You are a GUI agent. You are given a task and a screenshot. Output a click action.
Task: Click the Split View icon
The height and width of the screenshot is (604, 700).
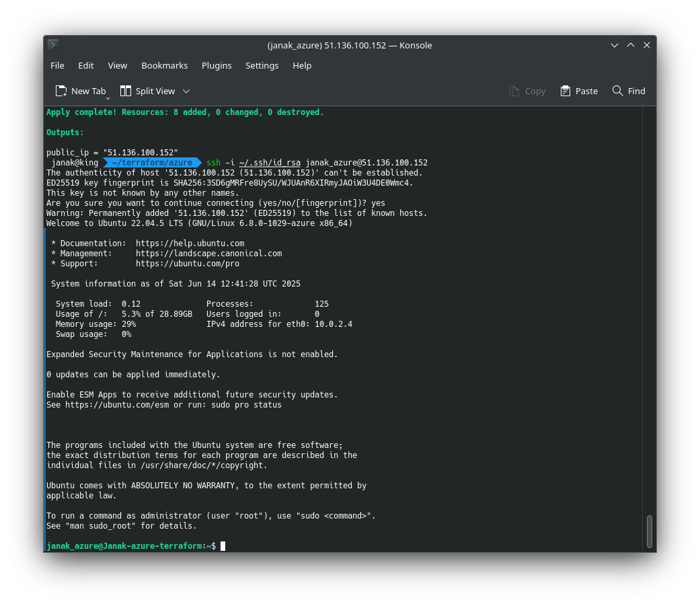coord(126,91)
